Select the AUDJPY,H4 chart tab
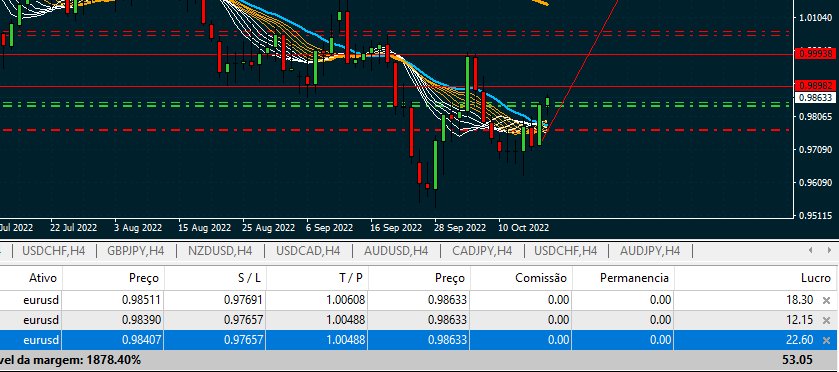Image resolution: width=839 pixels, height=372 pixels. [x=650, y=250]
